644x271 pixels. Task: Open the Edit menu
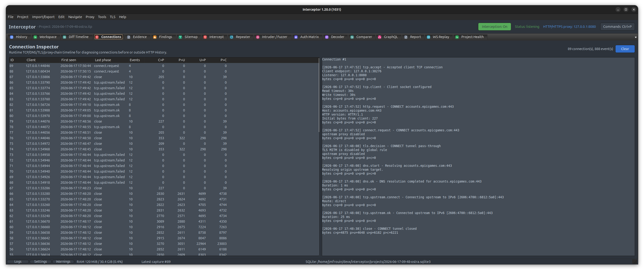tap(61, 17)
